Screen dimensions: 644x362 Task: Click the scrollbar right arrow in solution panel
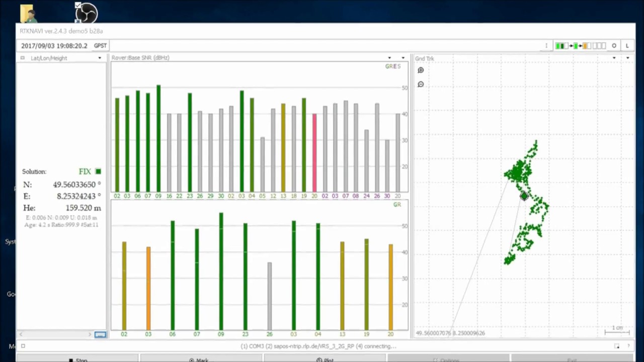[x=90, y=334]
